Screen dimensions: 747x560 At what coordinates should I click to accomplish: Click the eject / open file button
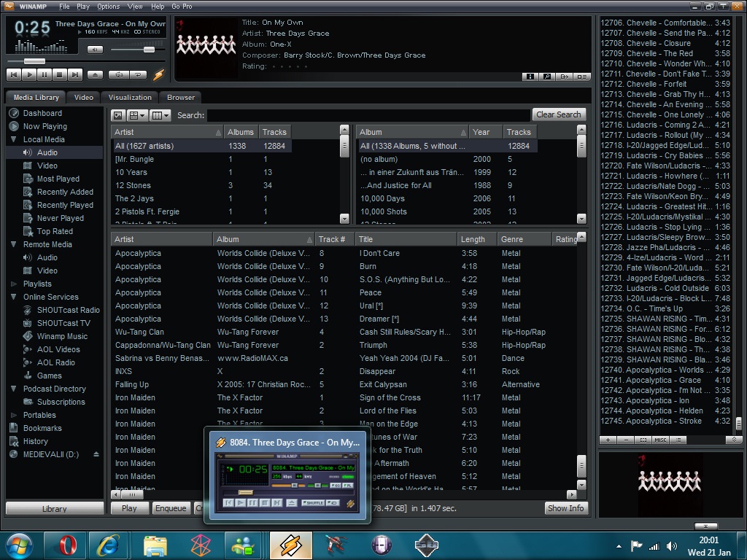pyautogui.click(x=95, y=75)
